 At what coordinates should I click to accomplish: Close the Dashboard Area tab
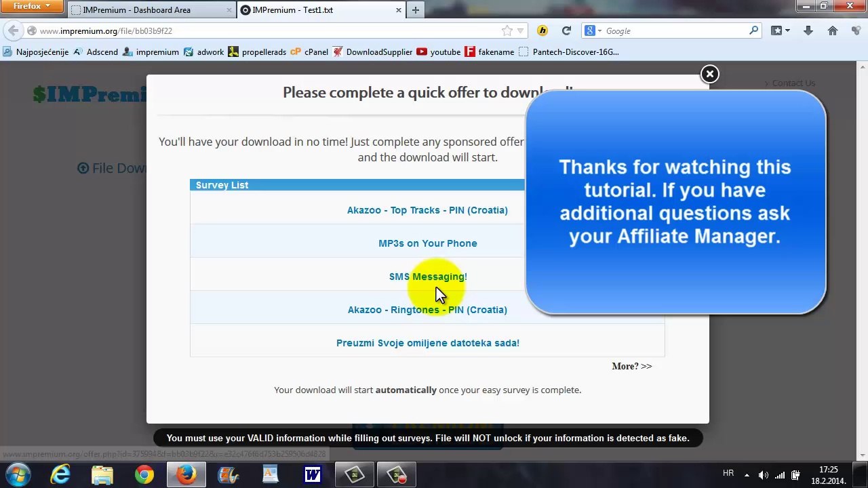[x=229, y=10]
